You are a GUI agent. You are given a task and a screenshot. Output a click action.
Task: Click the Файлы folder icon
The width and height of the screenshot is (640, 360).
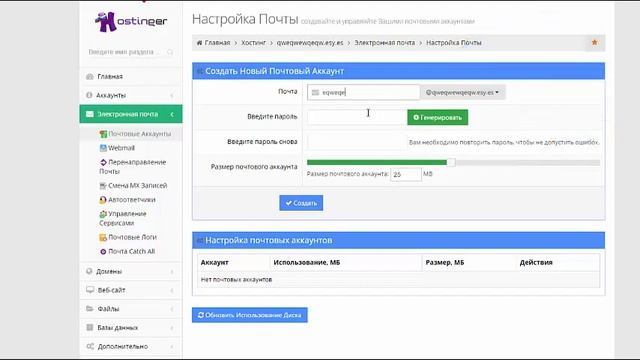pos(90,309)
